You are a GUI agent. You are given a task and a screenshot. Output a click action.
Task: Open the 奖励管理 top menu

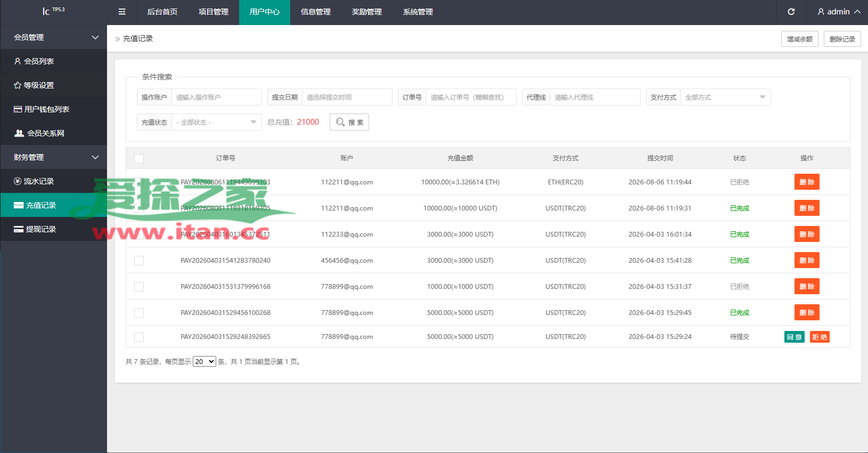367,12
